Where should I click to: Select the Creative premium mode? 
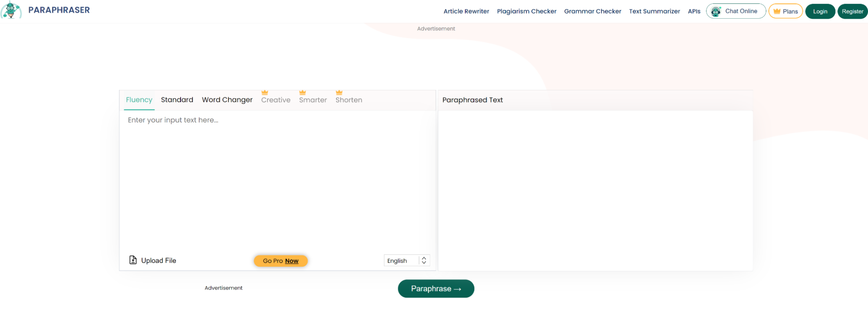click(276, 100)
